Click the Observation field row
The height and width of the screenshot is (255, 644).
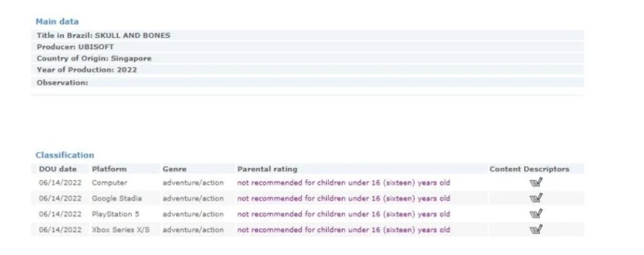[62, 82]
